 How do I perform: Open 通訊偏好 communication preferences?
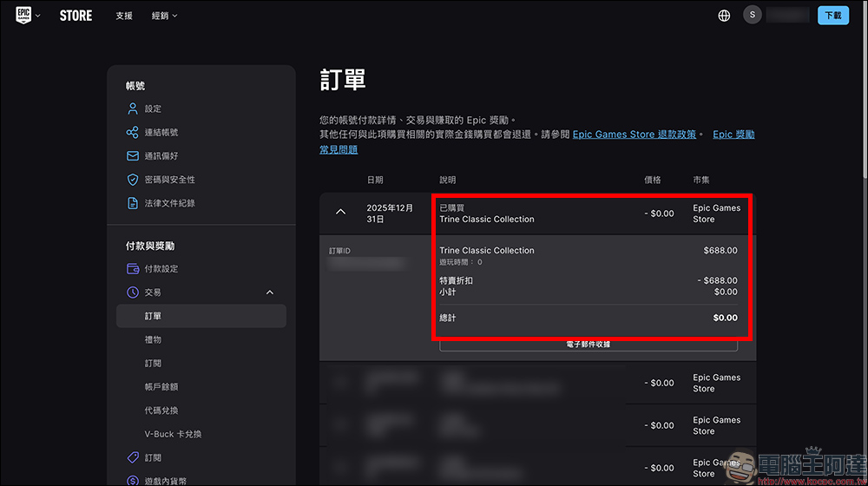(x=161, y=156)
